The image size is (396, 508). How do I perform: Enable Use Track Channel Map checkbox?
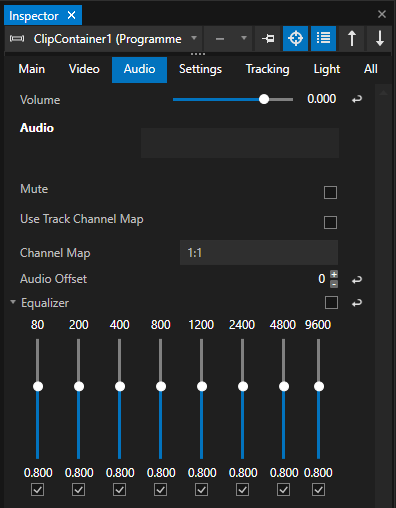330,222
